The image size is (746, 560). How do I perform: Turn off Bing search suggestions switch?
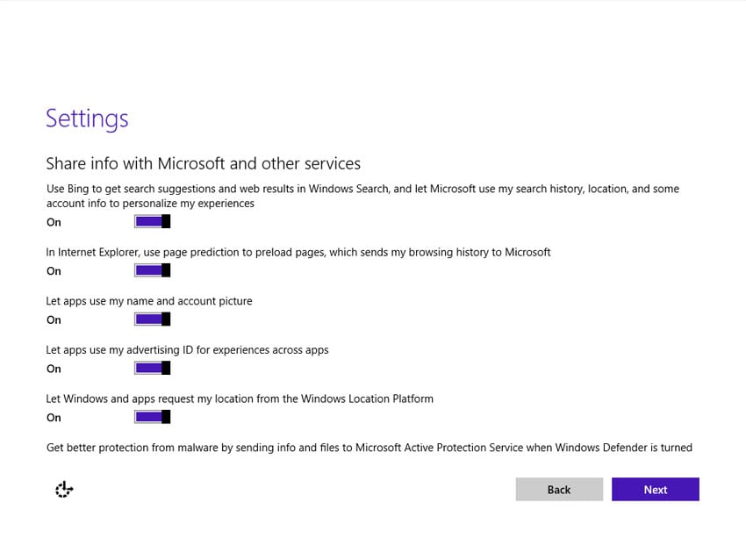(153, 222)
